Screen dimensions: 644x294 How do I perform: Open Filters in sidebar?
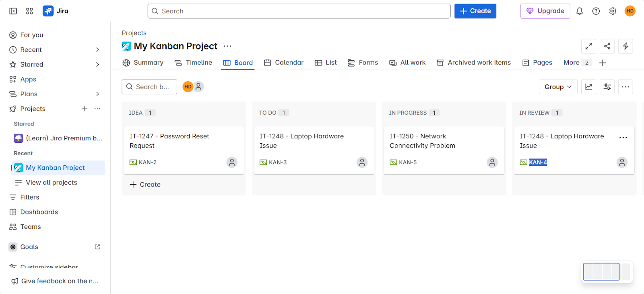[x=56, y=197]
